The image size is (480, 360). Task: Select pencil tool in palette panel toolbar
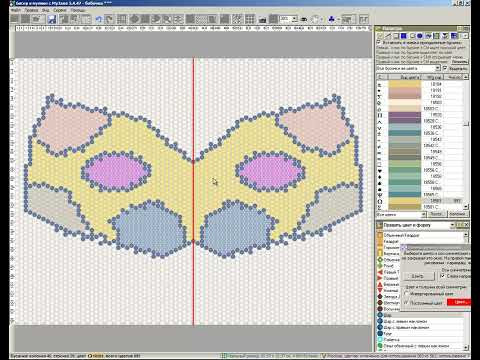[380, 36]
